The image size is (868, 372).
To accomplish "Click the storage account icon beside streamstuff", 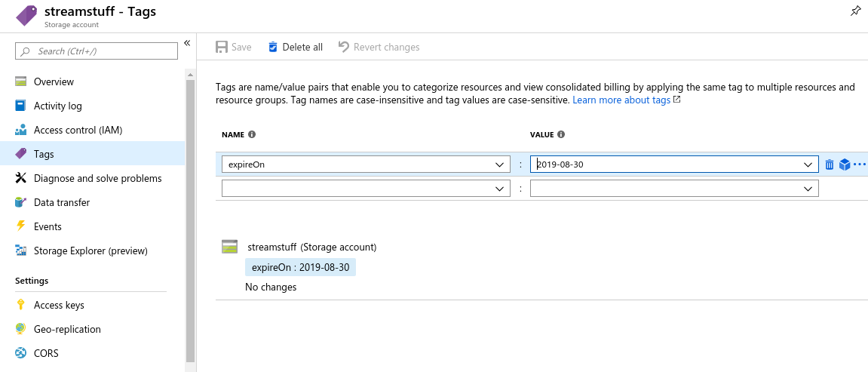I will pyautogui.click(x=229, y=247).
